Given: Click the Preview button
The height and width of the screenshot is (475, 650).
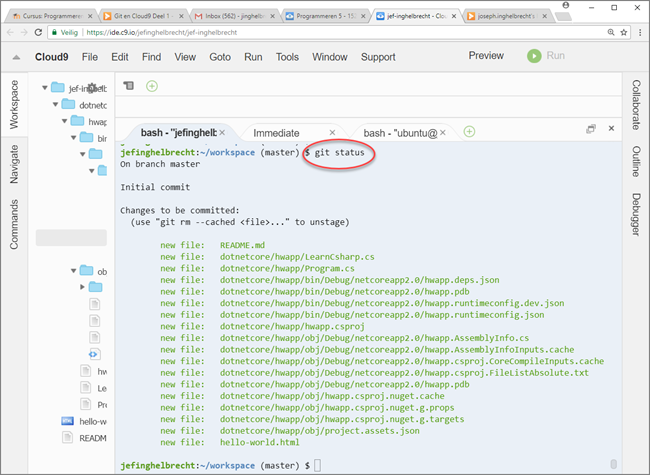Looking at the screenshot, I should [486, 56].
